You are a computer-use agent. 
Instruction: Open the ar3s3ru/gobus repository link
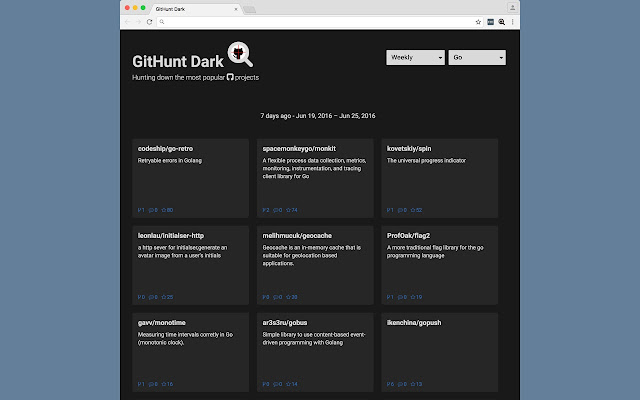[x=285, y=322]
